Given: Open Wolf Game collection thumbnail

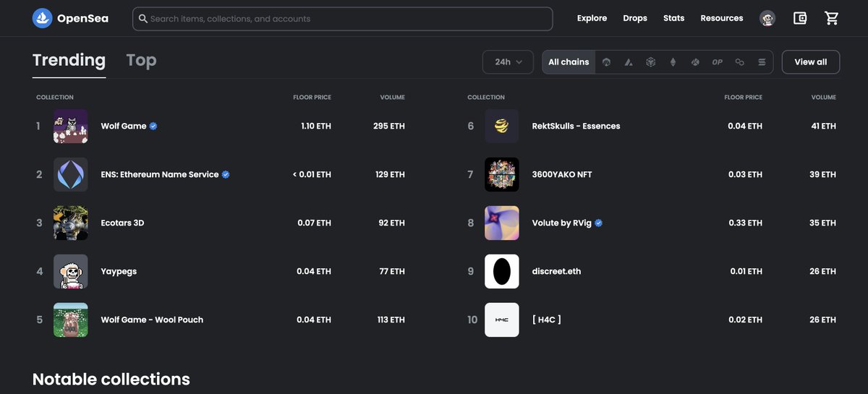Looking at the screenshot, I should point(71,126).
